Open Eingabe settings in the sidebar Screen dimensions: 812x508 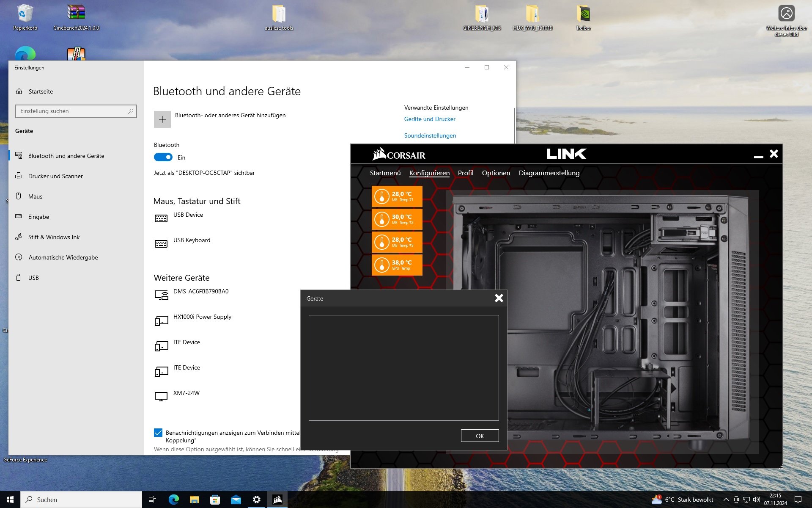pos(76,217)
